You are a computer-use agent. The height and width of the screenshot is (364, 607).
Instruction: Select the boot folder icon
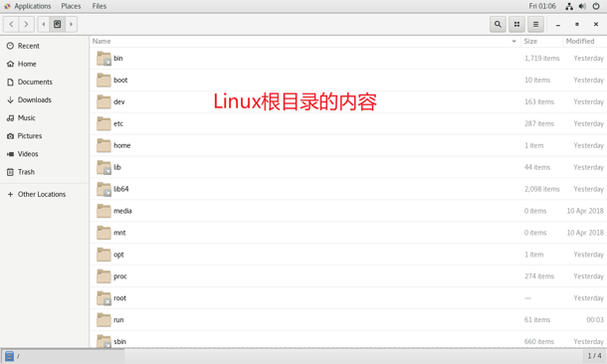(x=103, y=81)
